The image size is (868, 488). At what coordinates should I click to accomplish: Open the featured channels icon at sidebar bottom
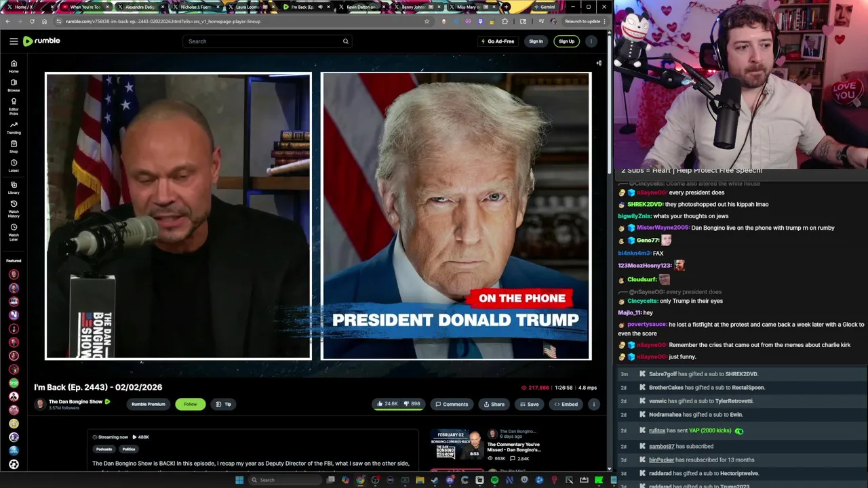coord(14,464)
